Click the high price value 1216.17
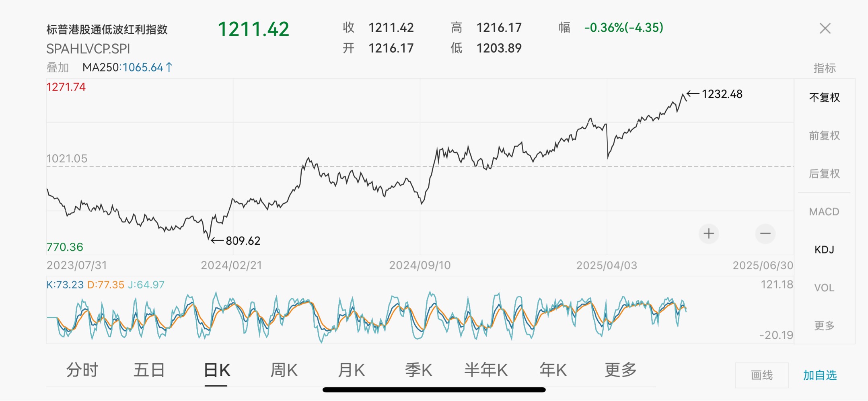 499,28
